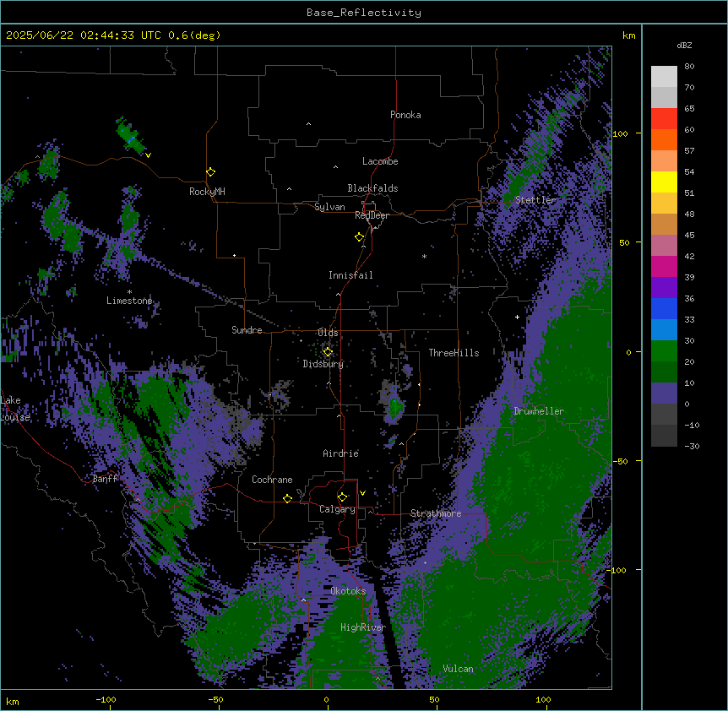
Task: Click the Strathmore label
Action: click(x=436, y=513)
